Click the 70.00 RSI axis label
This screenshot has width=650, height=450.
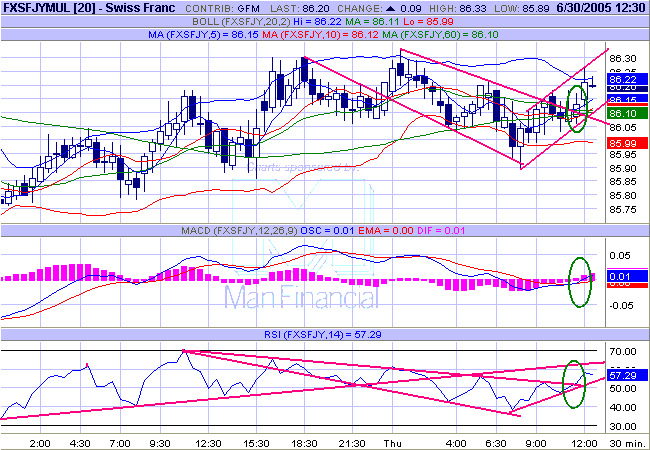click(x=623, y=352)
